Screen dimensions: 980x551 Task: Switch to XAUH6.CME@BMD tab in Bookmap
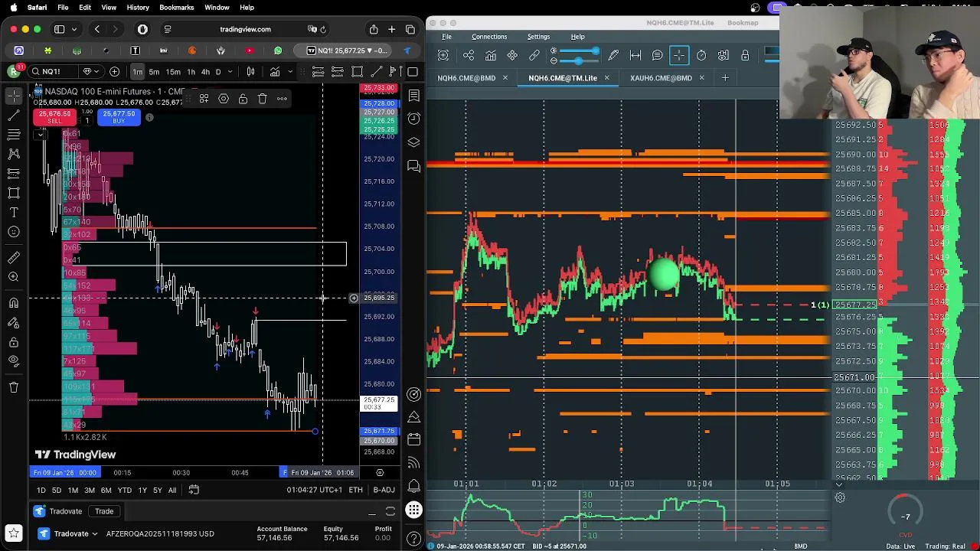pos(661,78)
